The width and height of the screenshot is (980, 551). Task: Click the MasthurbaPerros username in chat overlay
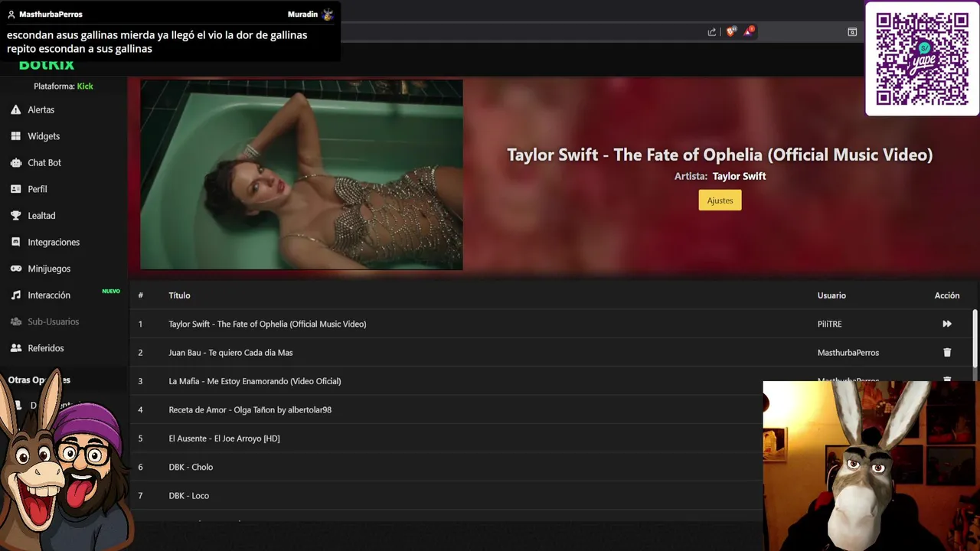[51, 15]
